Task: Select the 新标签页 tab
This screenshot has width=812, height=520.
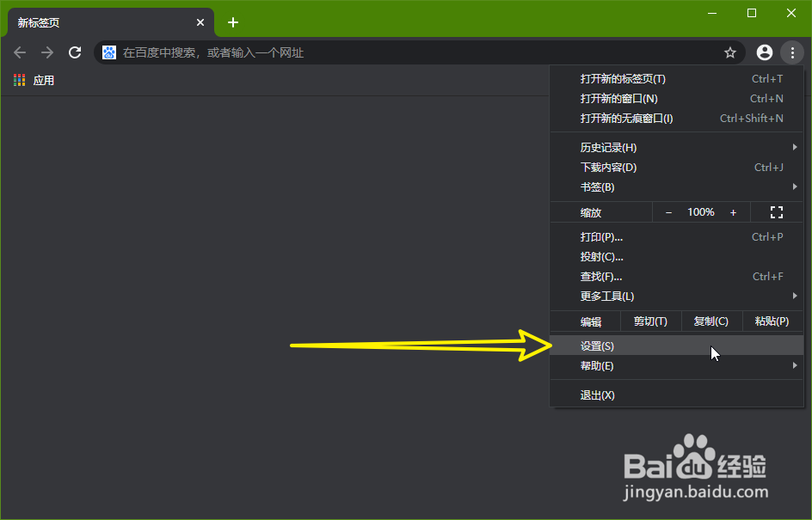Action: (110, 22)
